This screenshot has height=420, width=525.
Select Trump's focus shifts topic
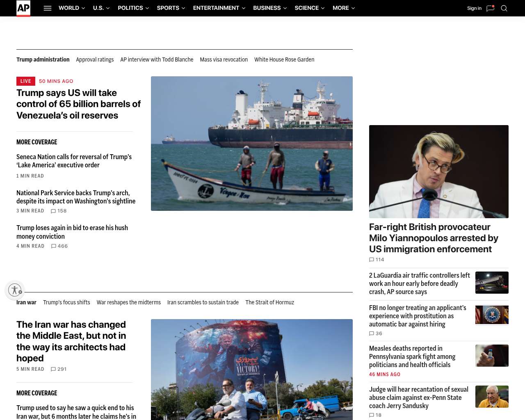pyautogui.click(x=66, y=302)
